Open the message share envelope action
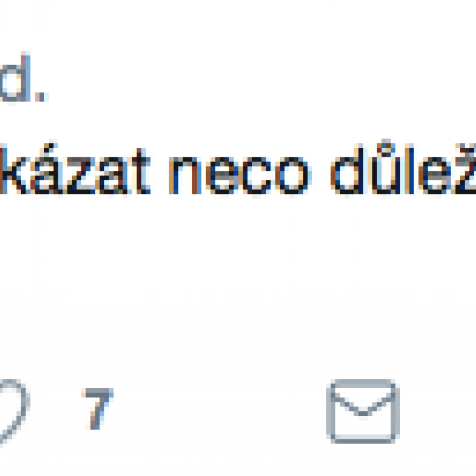 click(x=363, y=411)
